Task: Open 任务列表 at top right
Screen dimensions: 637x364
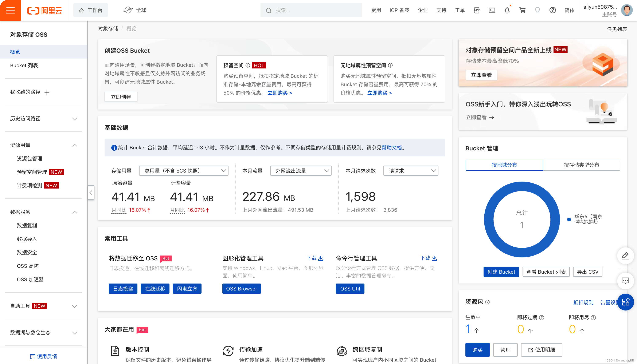Action: [x=617, y=29]
